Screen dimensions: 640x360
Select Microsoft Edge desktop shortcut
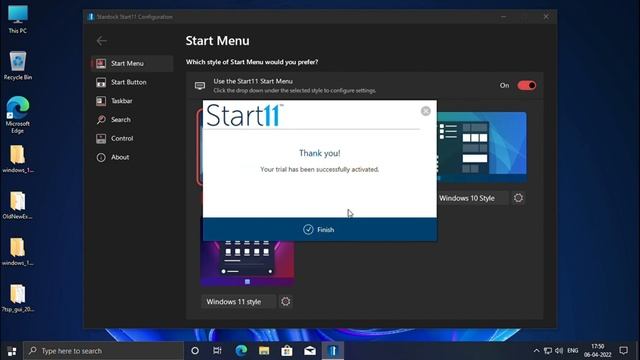coord(18,115)
